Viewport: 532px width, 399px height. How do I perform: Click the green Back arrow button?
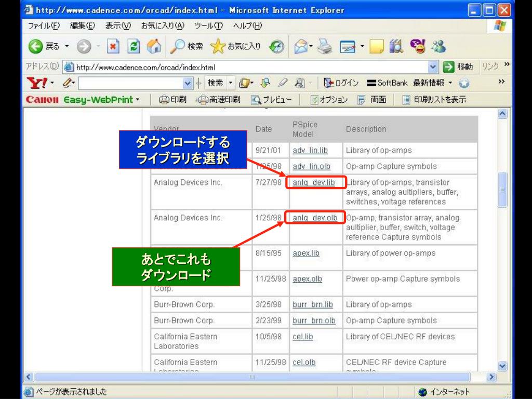[x=35, y=46]
